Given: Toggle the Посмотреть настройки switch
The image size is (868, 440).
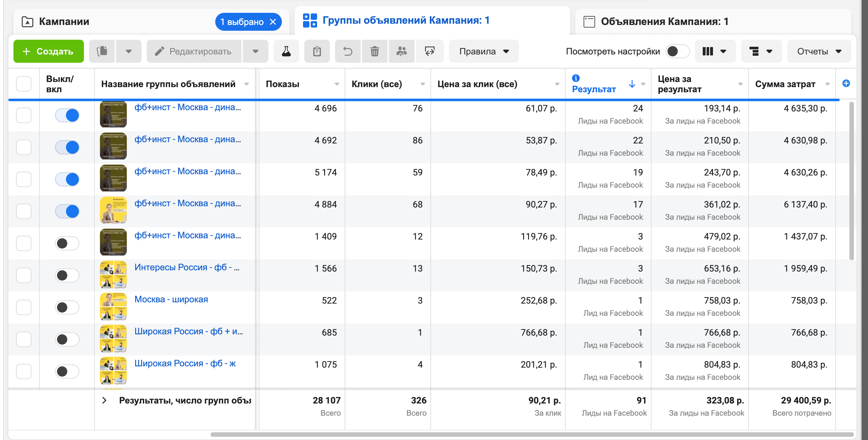Looking at the screenshot, I should click(x=677, y=51).
